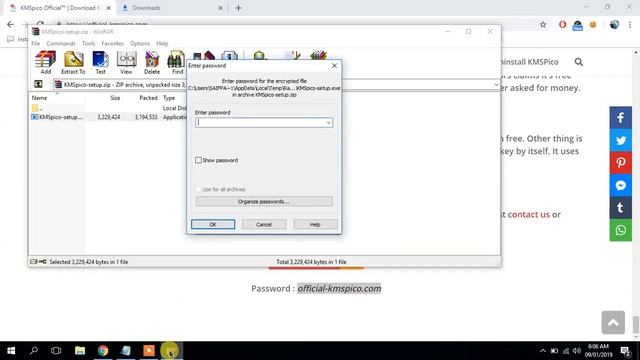This screenshot has width=640, height=360.
Task: Open the Tools menu in WinRAR
Action: coord(88,43)
